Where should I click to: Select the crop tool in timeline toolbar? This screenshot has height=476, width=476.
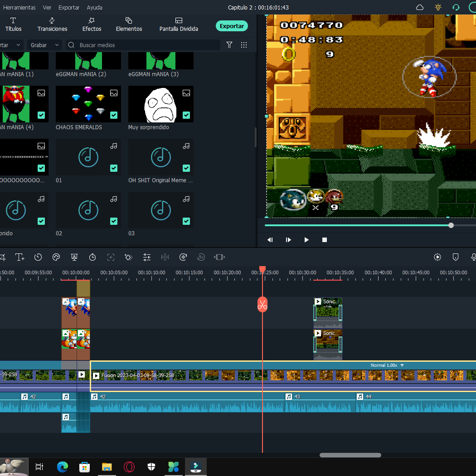tap(2, 257)
